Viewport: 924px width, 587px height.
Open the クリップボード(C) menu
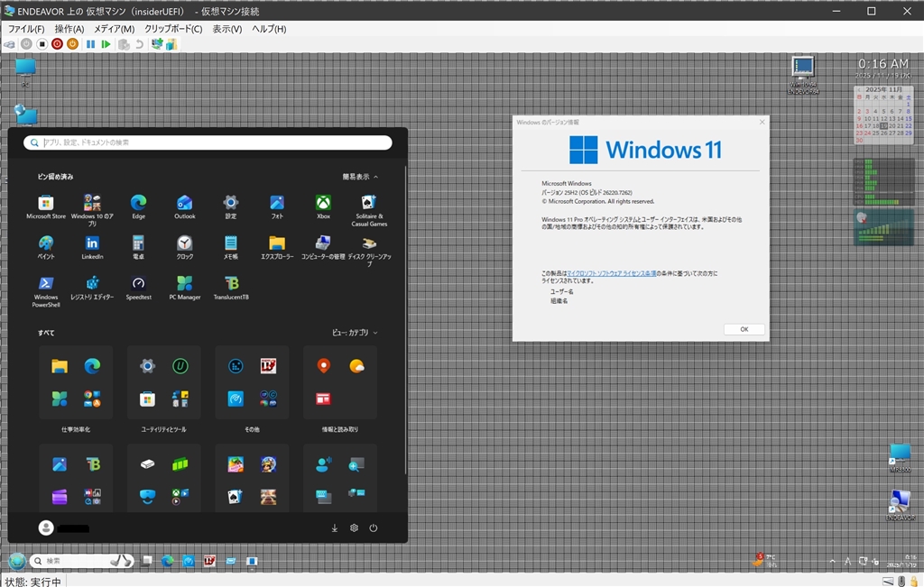[x=173, y=29]
